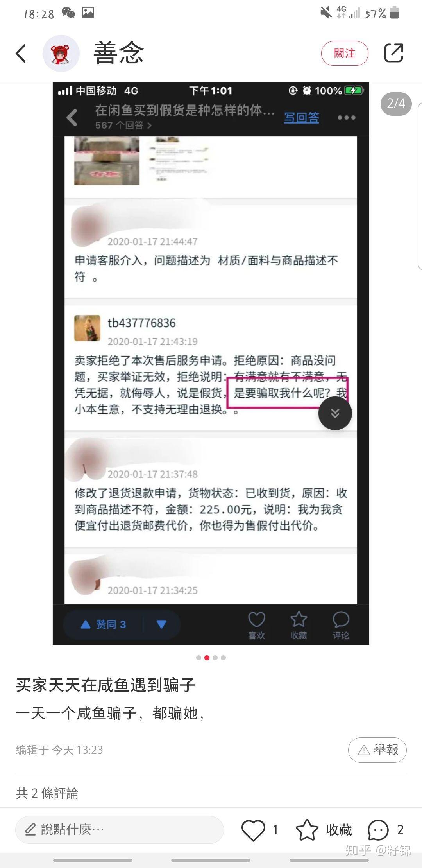Tap the 赞同 3 upvote button
The width and height of the screenshot is (422, 868).
pyautogui.click(x=103, y=624)
